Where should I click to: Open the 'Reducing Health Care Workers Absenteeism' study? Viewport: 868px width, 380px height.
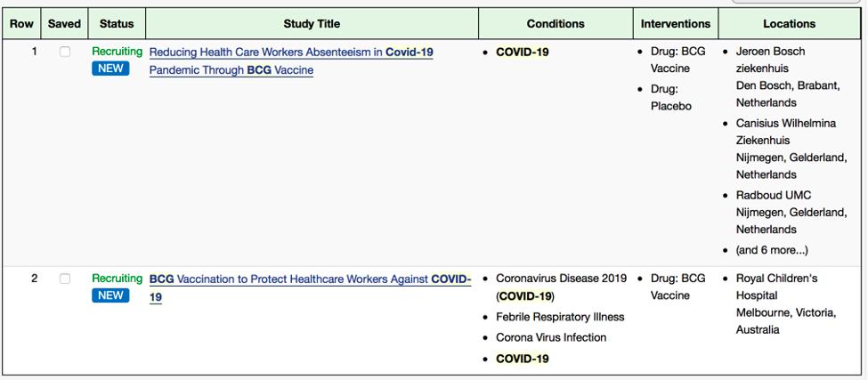[291, 53]
